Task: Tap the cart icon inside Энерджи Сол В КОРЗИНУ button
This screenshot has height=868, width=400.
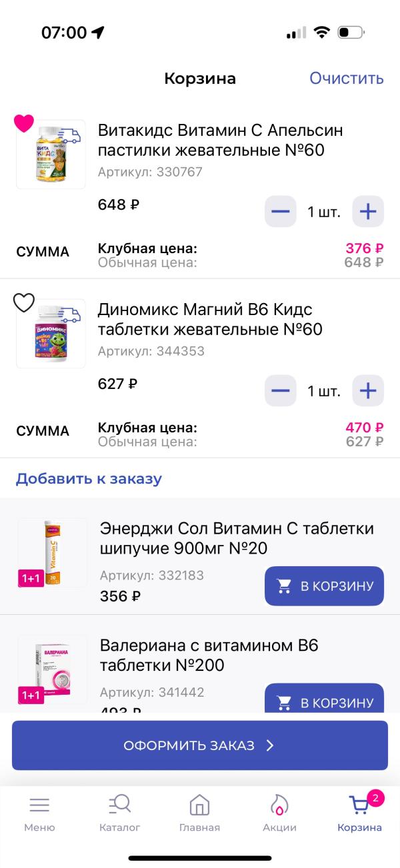Action: pos(284,586)
